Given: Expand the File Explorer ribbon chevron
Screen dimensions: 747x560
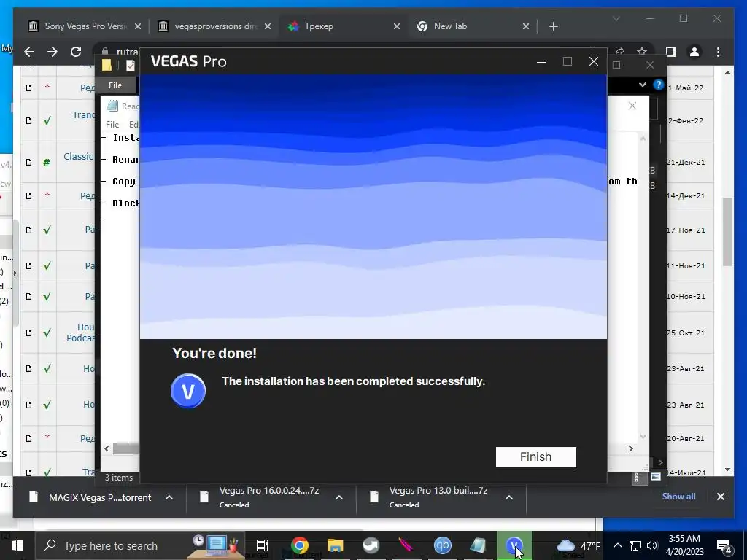Looking at the screenshot, I should tap(642, 85).
